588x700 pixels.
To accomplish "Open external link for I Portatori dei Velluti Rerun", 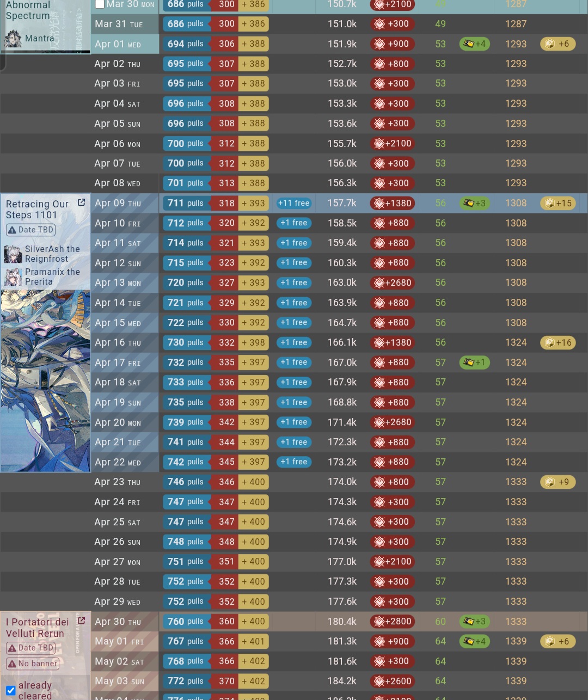I will (x=81, y=621).
